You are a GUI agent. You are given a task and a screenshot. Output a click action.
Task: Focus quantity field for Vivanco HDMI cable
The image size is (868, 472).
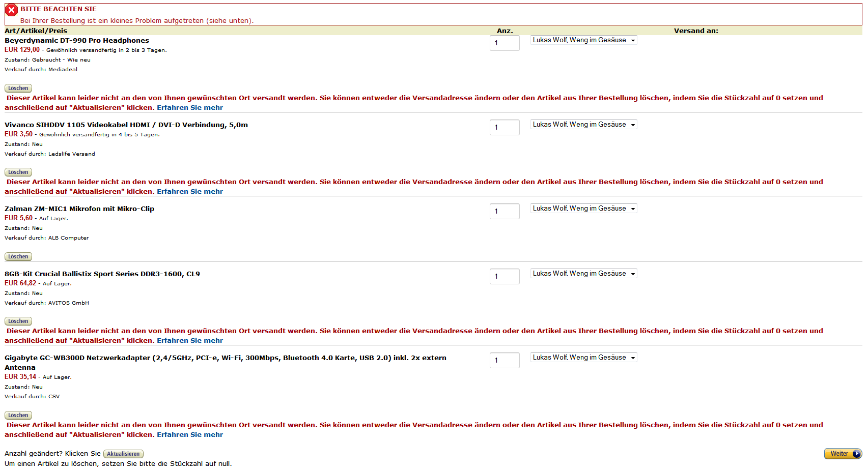(505, 128)
